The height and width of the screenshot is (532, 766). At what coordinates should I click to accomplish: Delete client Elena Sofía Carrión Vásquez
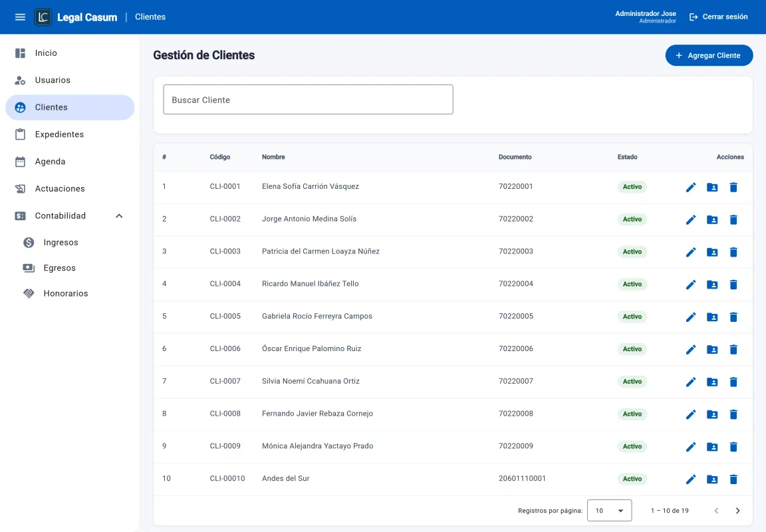733,187
